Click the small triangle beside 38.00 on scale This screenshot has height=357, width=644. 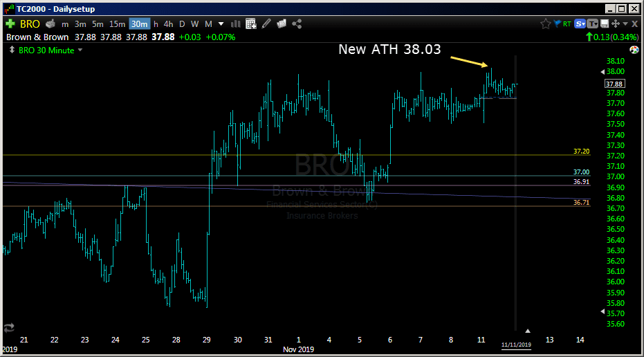click(x=602, y=71)
